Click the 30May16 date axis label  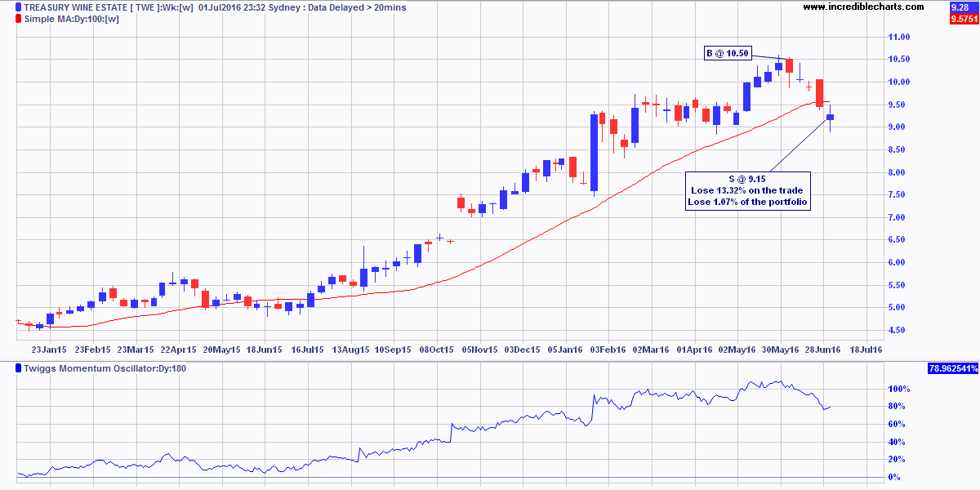click(x=780, y=349)
